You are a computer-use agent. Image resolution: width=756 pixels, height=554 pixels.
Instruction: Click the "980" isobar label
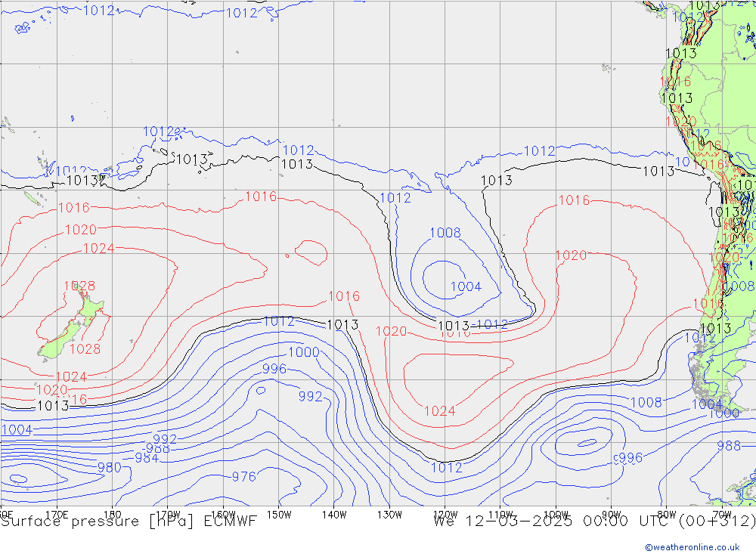pyautogui.click(x=110, y=467)
